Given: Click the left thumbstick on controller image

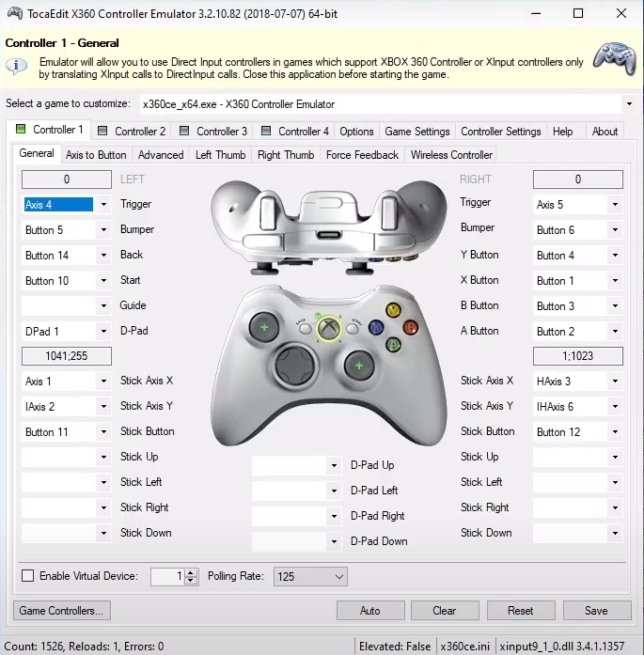Looking at the screenshot, I should 264,327.
